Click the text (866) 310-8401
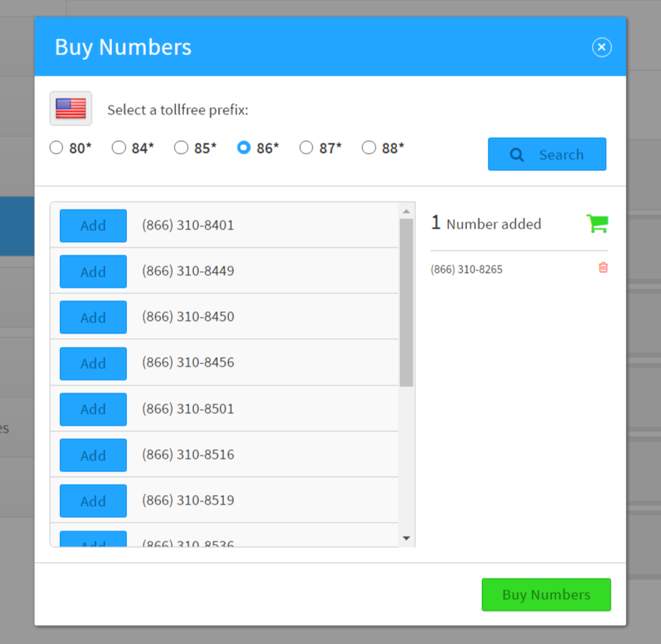661x644 pixels. coord(188,225)
